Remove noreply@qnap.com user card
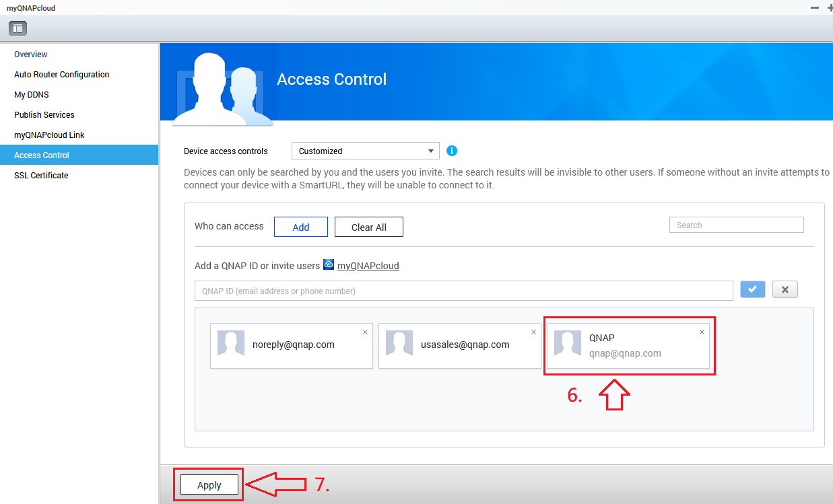The width and height of the screenshot is (833, 504). [x=366, y=332]
